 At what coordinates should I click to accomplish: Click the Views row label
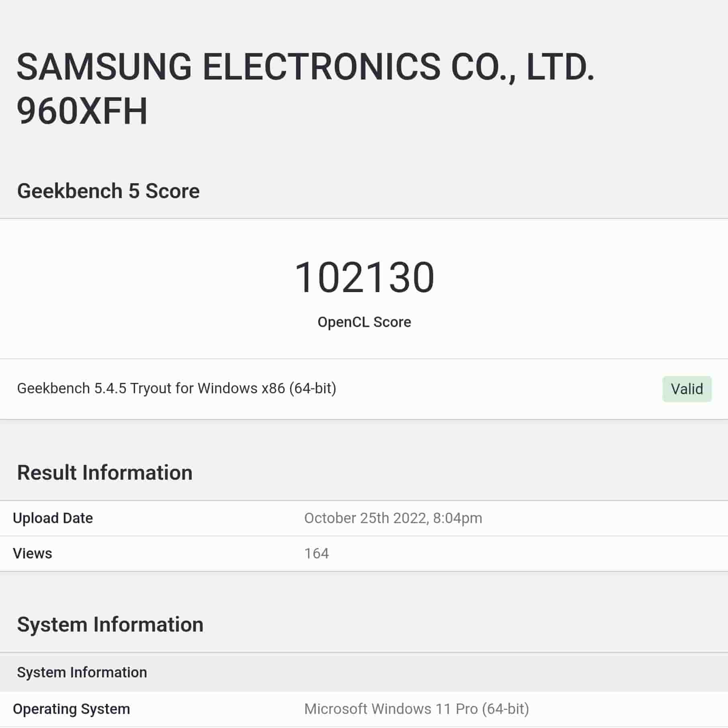33,554
